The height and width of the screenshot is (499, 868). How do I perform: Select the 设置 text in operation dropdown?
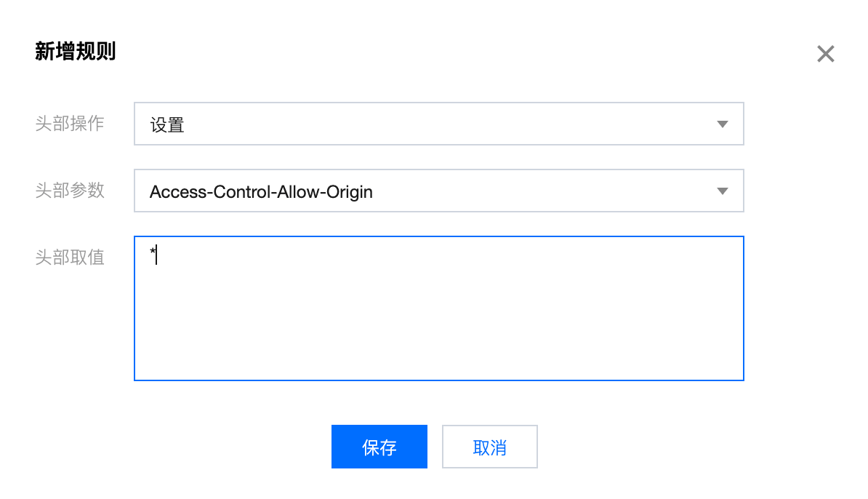point(167,125)
